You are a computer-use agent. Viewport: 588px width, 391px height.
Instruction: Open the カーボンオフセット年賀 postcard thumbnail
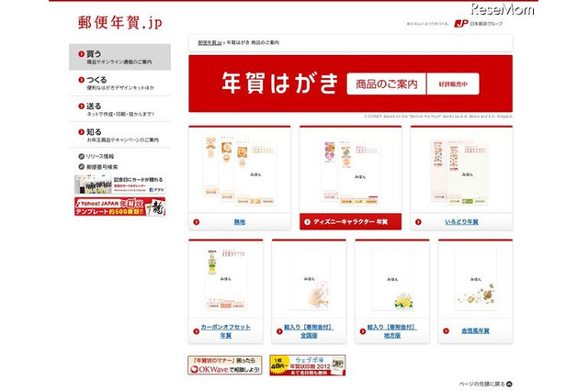225,279
